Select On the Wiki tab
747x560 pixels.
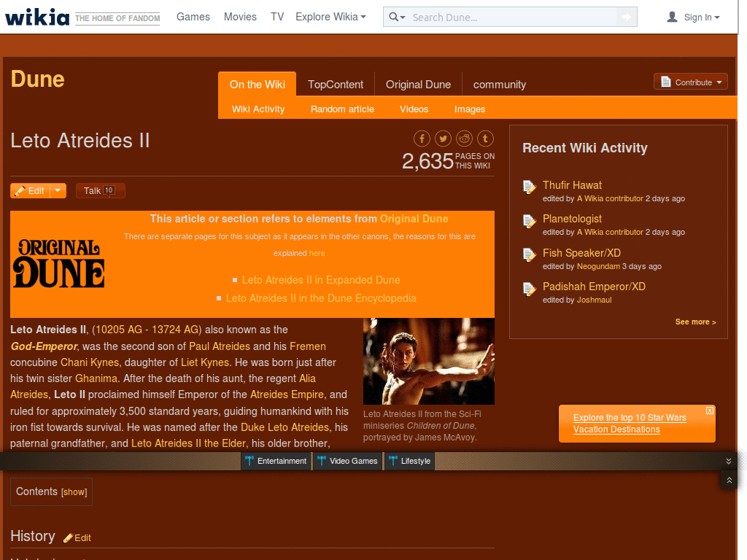258,85
